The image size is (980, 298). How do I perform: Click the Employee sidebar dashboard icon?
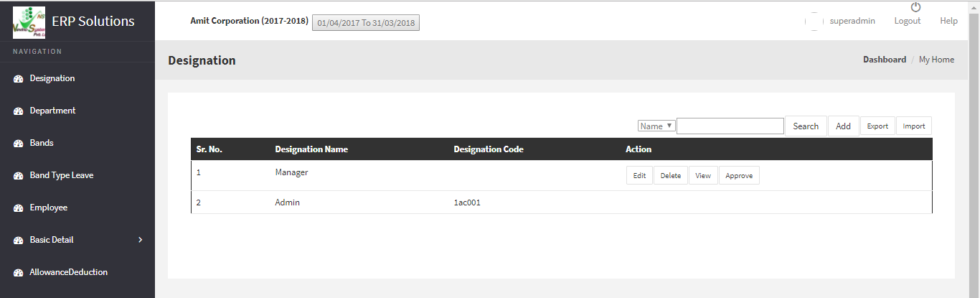tap(19, 208)
